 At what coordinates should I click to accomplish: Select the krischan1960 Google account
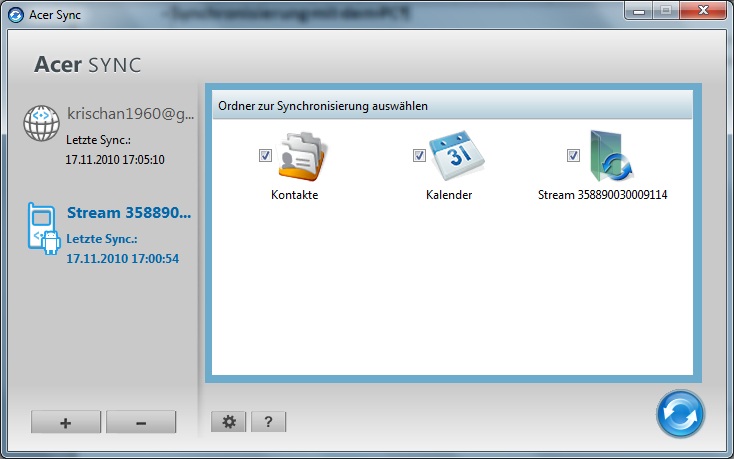click(x=130, y=114)
